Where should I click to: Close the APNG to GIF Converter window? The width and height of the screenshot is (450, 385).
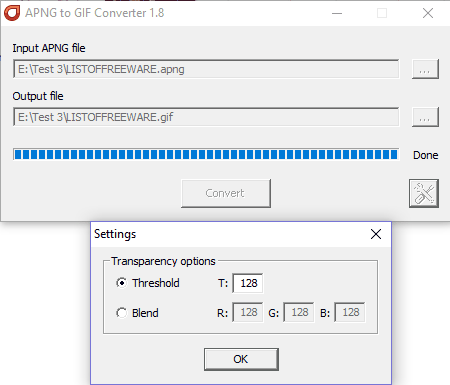(x=428, y=13)
